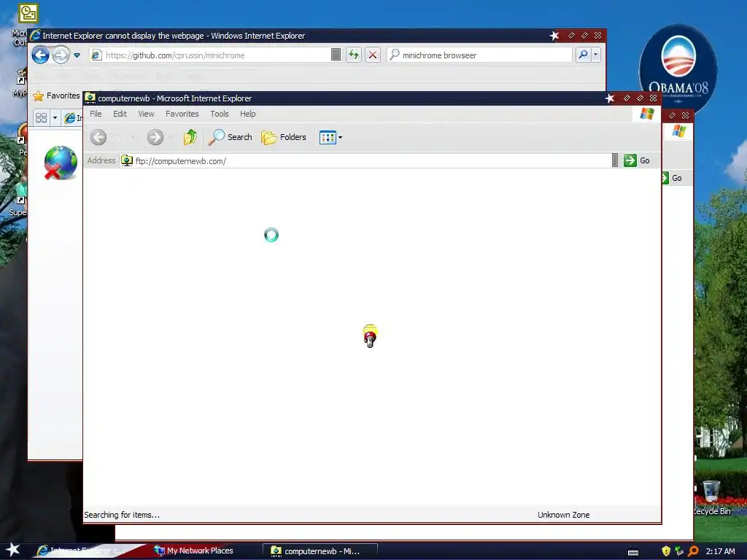747x560 pixels.
Task: Go forward in Windows Internet Explorer window
Action: [61, 55]
